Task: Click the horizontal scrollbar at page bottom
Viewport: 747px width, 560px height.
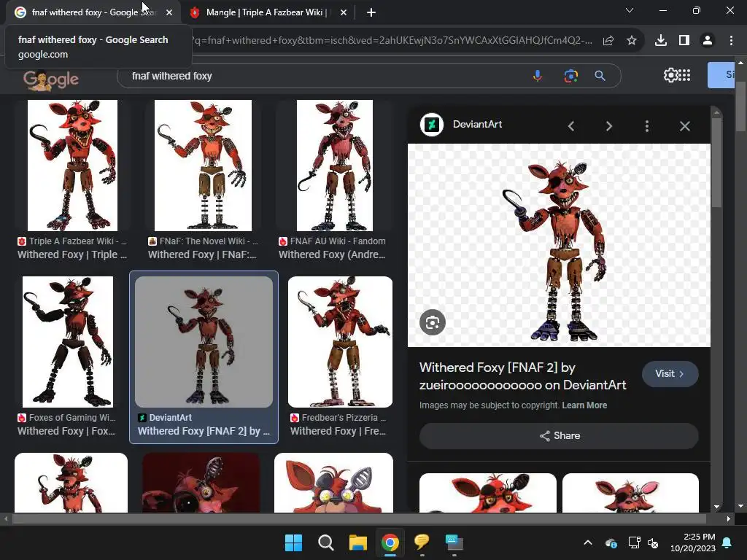Action: pyautogui.click(x=359, y=518)
